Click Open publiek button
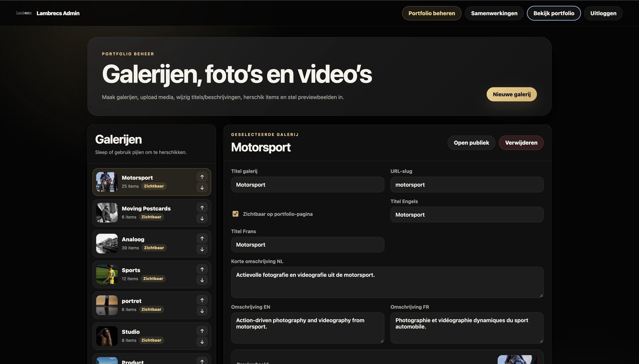Viewport: 639px width, 364px height. coord(471,143)
